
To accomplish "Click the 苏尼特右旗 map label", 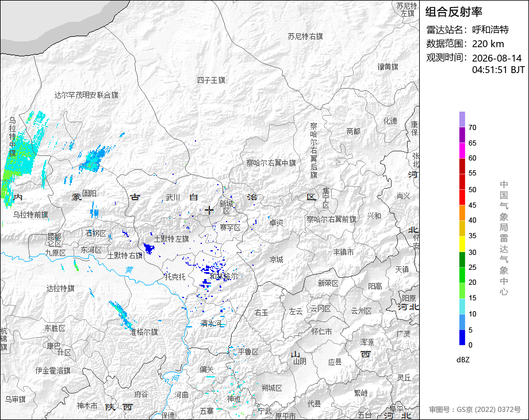I will tap(305, 36).
